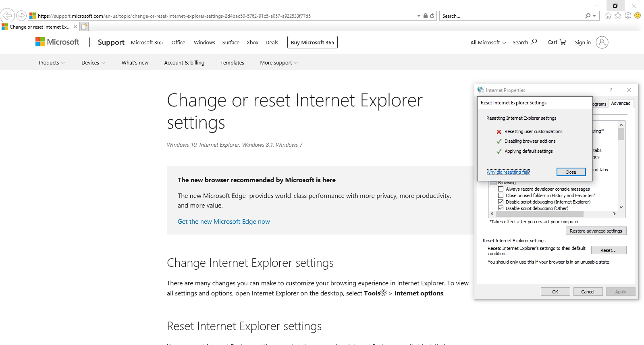Click the Buy Microsoft 365 button
The image size is (644, 345).
(x=312, y=42)
